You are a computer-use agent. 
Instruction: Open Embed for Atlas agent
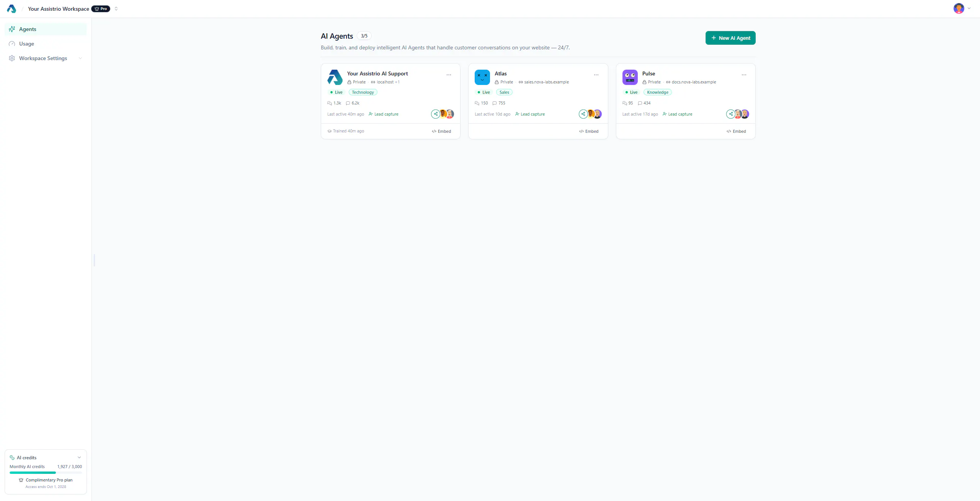[x=589, y=131]
